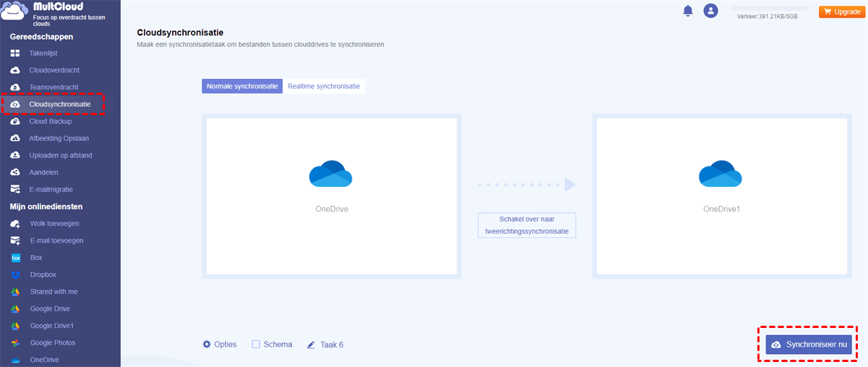The image size is (868, 367).
Task: Select the OneDrive source cloud logo
Action: coord(331,174)
